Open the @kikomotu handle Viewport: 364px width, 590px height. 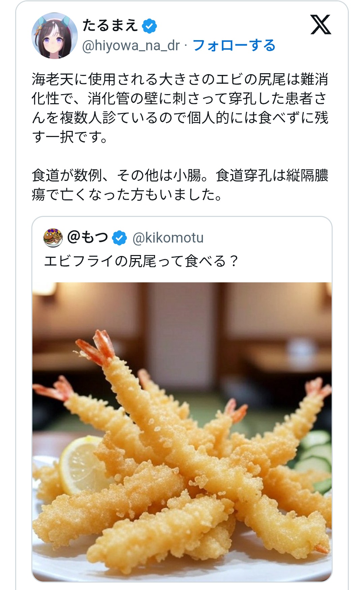168,238
